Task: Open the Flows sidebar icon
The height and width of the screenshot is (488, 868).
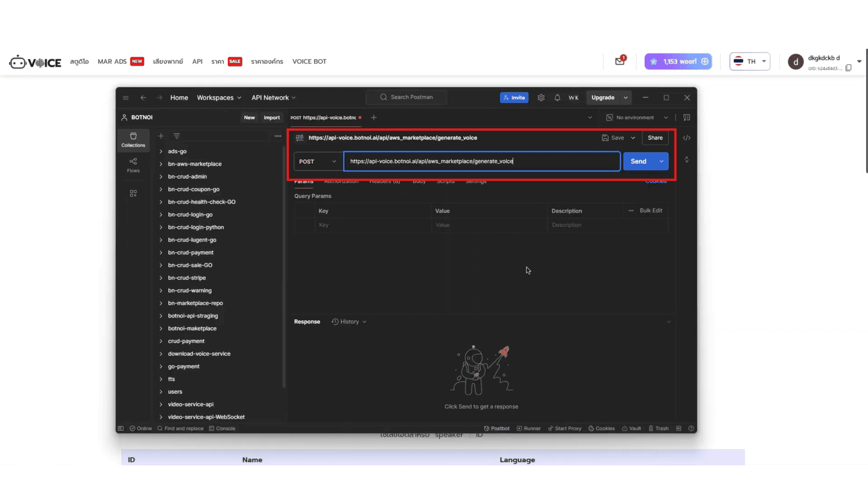Action: coord(133,165)
